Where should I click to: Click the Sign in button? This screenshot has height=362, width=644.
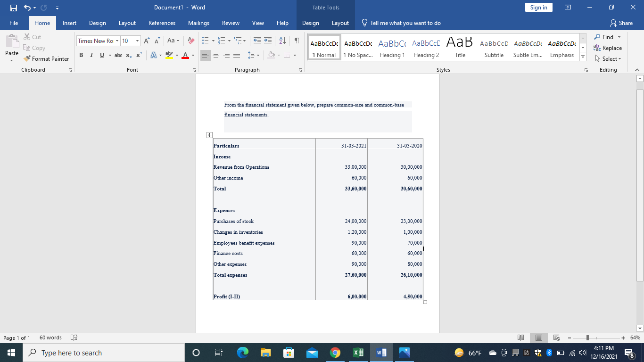[538, 8]
